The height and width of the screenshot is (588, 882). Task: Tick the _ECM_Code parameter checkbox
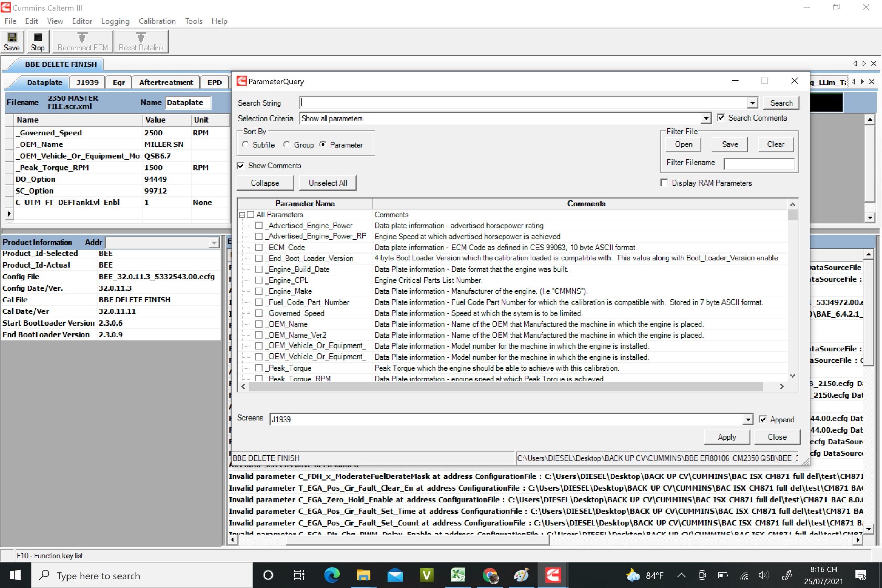[x=259, y=248]
